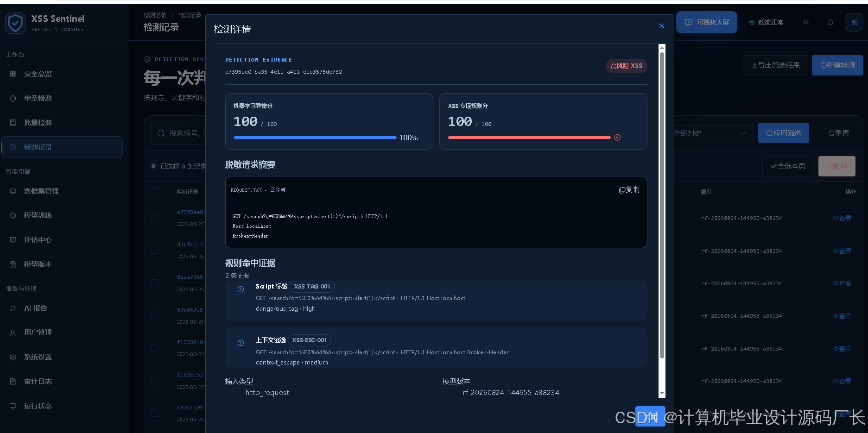Viewport: 868px width, 433px height.
Task: Open 系统设置 from the sidebar
Action: tap(38, 357)
